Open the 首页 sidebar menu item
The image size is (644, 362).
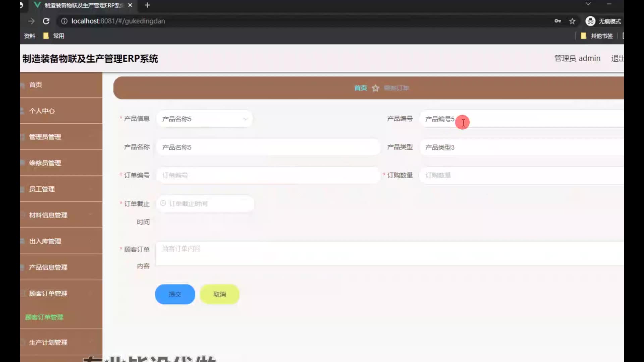(x=36, y=85)
